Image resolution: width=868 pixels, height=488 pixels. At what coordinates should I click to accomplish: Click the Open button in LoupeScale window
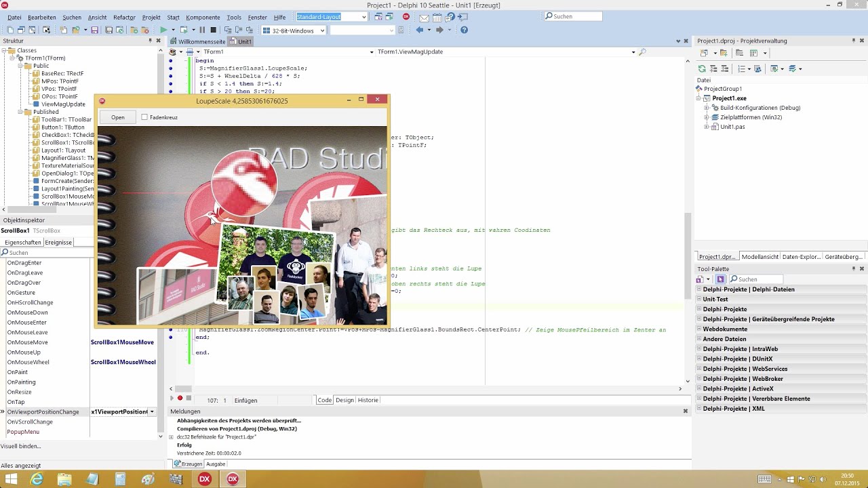[118, 117]
